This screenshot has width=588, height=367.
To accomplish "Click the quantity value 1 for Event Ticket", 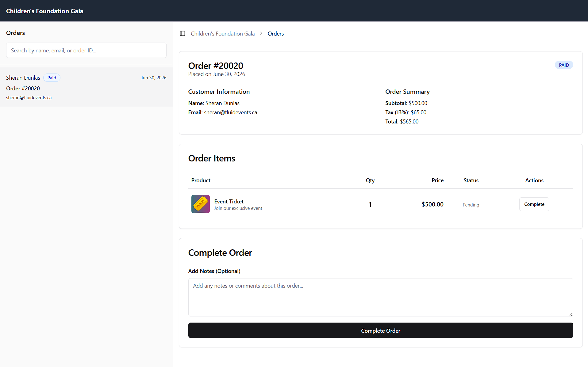I will point(370,204).
